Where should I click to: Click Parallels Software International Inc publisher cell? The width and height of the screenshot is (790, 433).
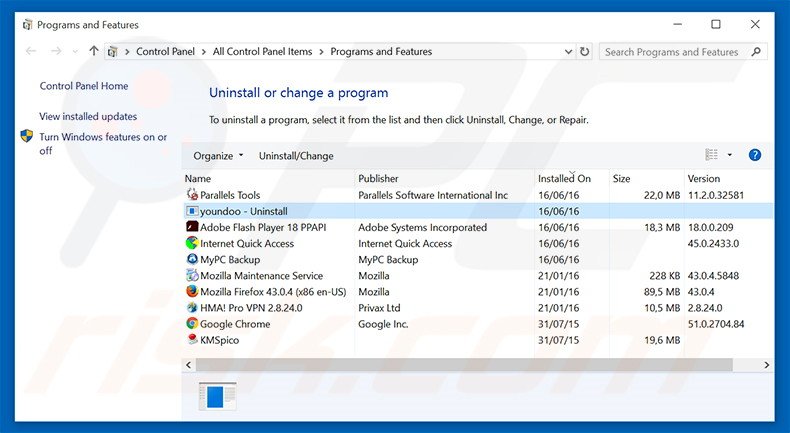pyautogui.click(x=433, y=195)
